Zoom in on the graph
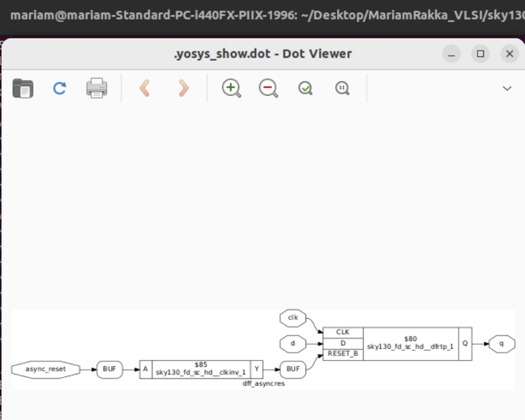 [x=230, y=88]
